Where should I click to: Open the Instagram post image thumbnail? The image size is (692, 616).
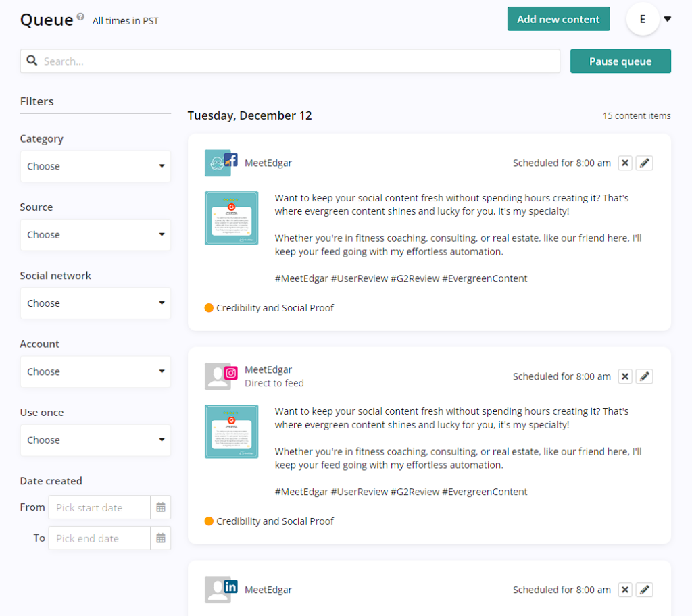[231, 432]
